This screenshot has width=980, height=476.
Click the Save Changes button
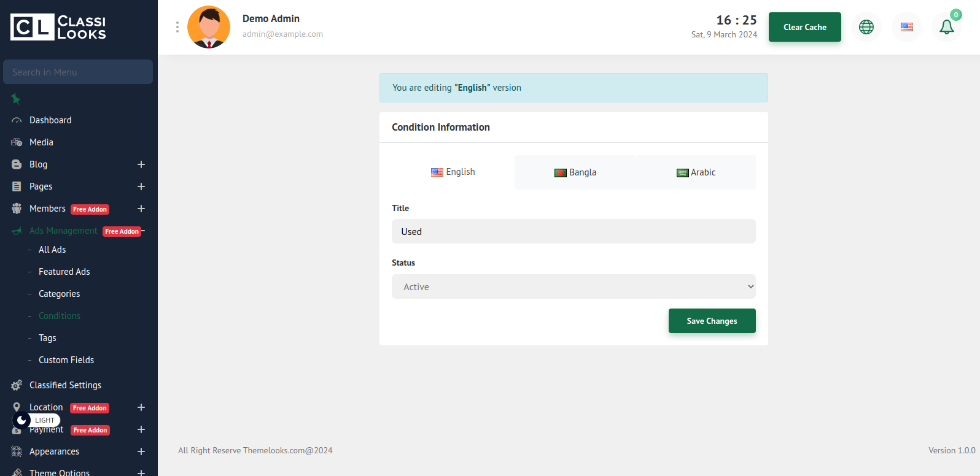712,321
